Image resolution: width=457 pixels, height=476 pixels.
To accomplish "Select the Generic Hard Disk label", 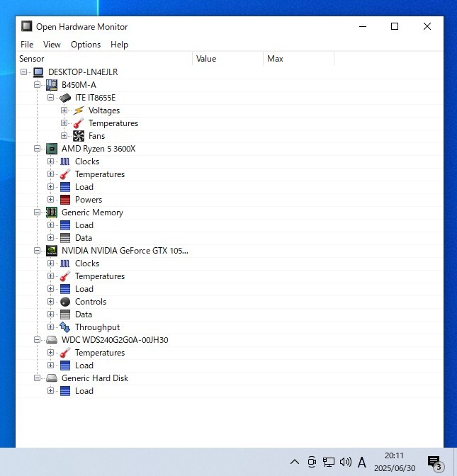I will point(95,378).
